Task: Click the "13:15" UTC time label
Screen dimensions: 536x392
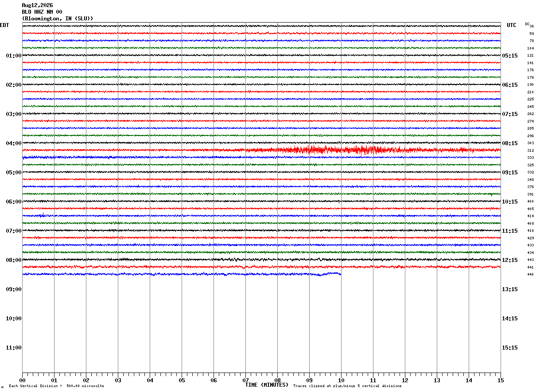Action: [x=510, y=289]
